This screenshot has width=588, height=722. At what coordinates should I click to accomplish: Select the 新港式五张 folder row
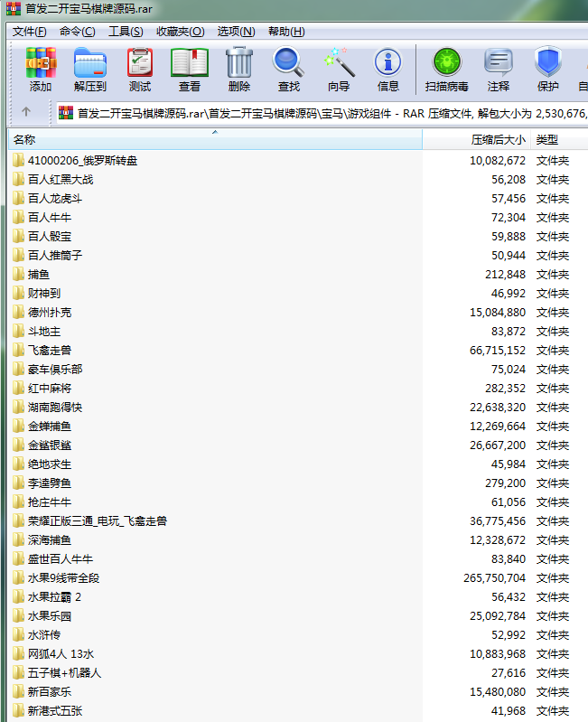298,711
